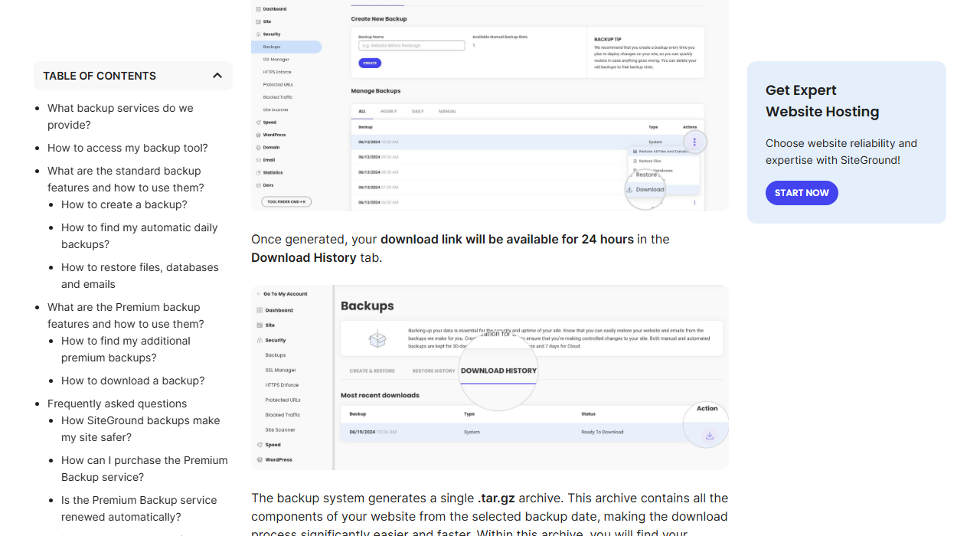
Task: Click the 'TABLE OF CONTENTS' heading text
Action: click(x=100, y=76)
